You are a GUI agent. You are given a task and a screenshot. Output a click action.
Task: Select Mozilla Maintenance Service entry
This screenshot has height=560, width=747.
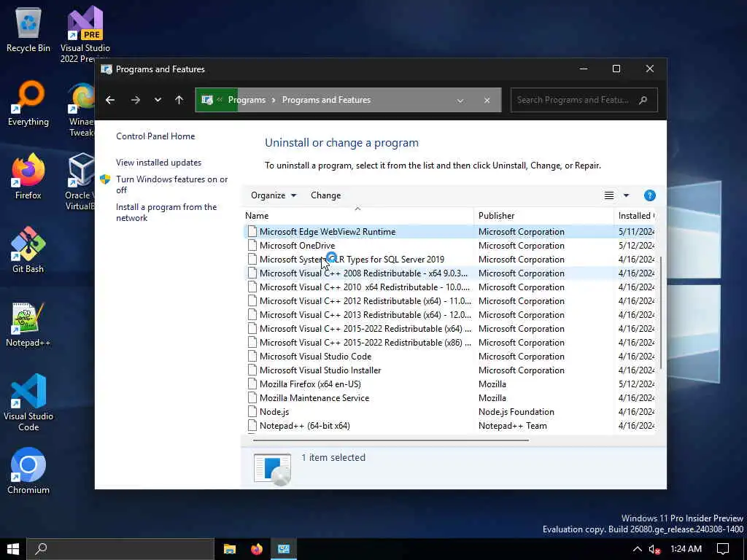pos(449,397)
